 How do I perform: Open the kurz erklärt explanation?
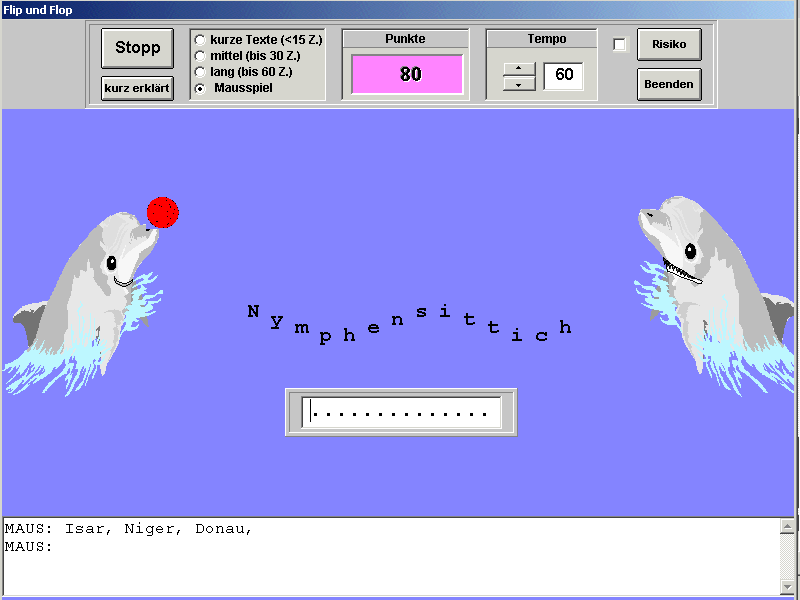point(137,88)
